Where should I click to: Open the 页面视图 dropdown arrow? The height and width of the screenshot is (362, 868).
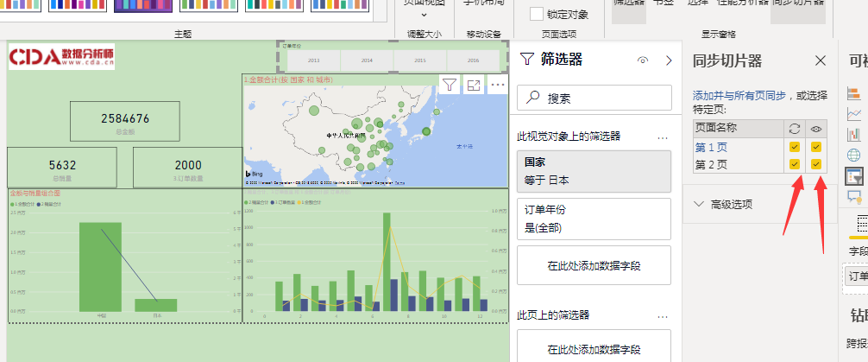[x=424, y=15]
